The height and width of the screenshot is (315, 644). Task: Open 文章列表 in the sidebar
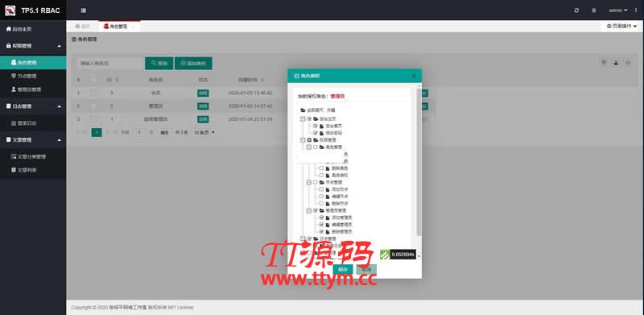33,170
